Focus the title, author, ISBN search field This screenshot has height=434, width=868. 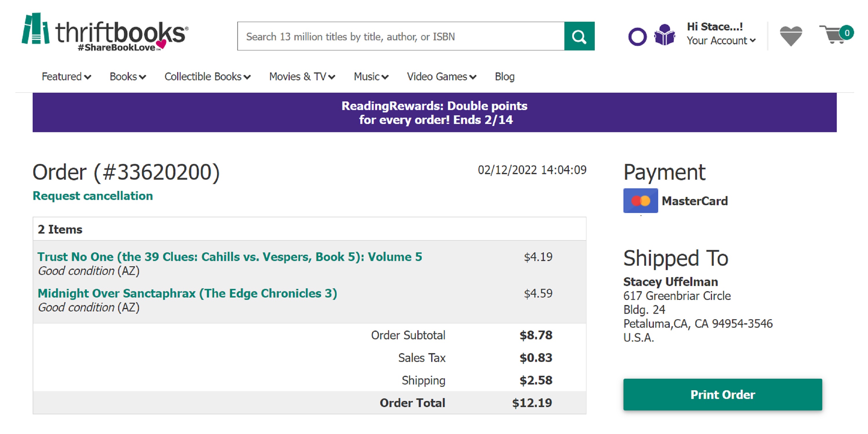(x=401, y=36)
